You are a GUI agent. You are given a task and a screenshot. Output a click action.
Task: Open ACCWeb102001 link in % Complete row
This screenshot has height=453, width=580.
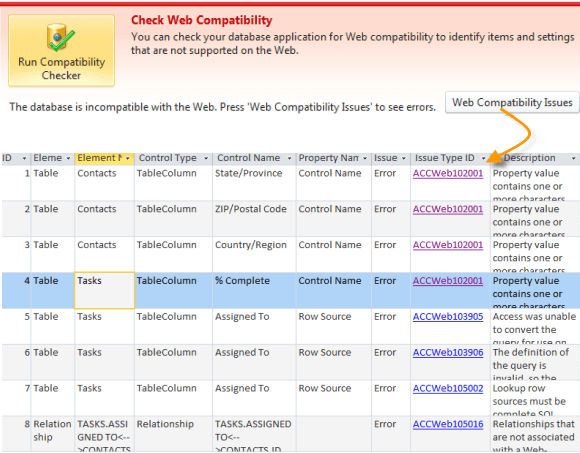click(448, 281)
